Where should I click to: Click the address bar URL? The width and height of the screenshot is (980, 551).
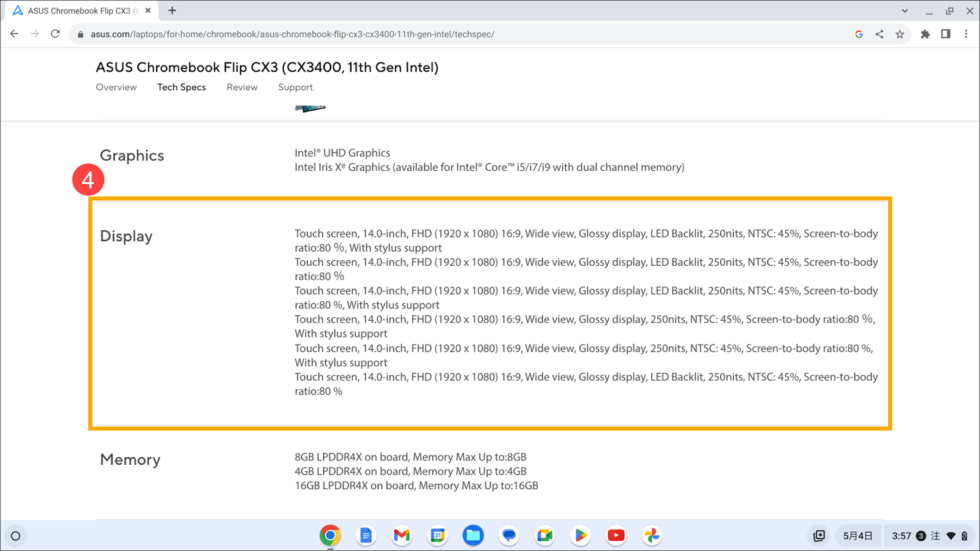[292, 34]
